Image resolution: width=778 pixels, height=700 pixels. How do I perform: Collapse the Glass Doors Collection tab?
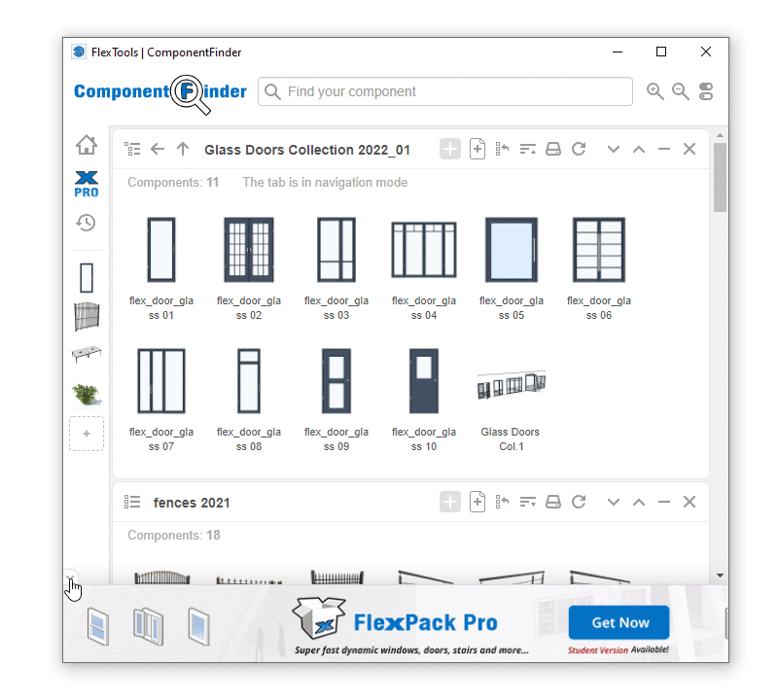coord(664,149)
